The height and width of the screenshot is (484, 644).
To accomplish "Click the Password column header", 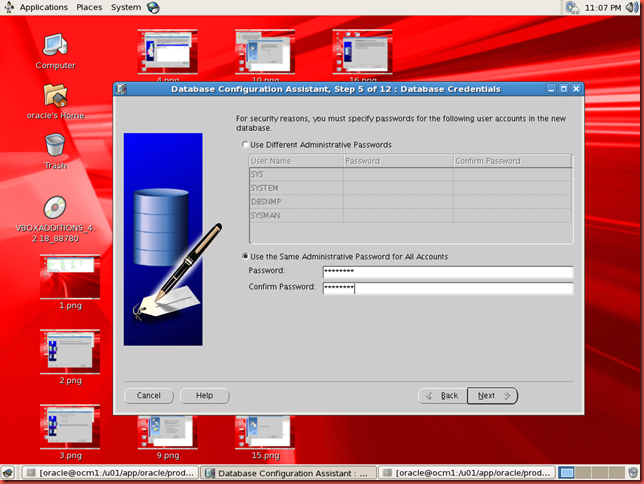I will (x=398, y=161).
